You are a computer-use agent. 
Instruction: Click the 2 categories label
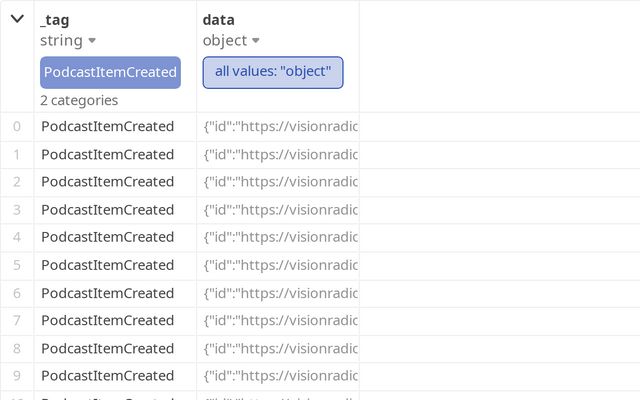coord(79,100)
